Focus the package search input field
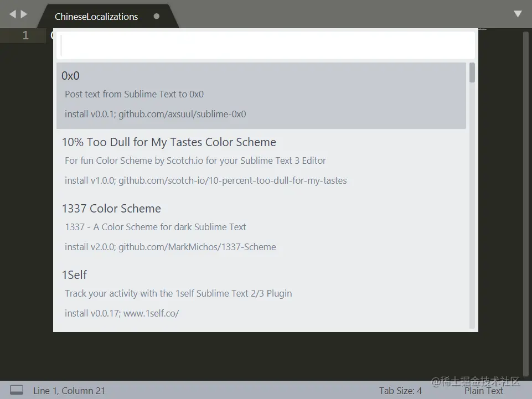 coord(266,45)
